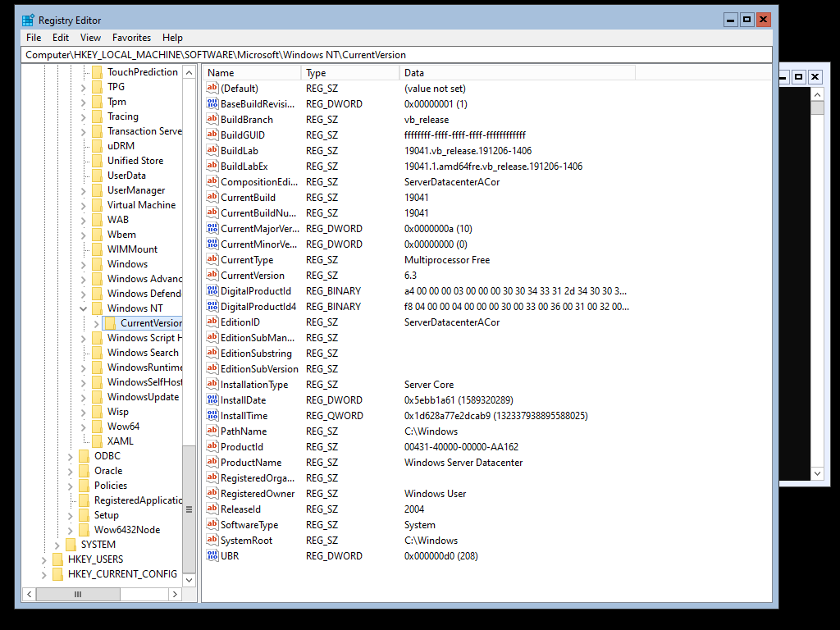Sort values by the Data column header

click(518, 73)
